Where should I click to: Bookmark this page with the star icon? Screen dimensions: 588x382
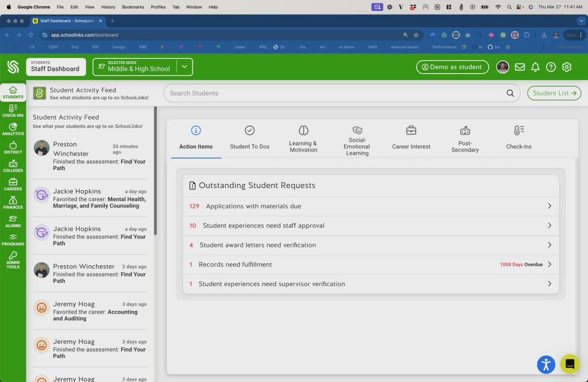click(x=416, y=35)
